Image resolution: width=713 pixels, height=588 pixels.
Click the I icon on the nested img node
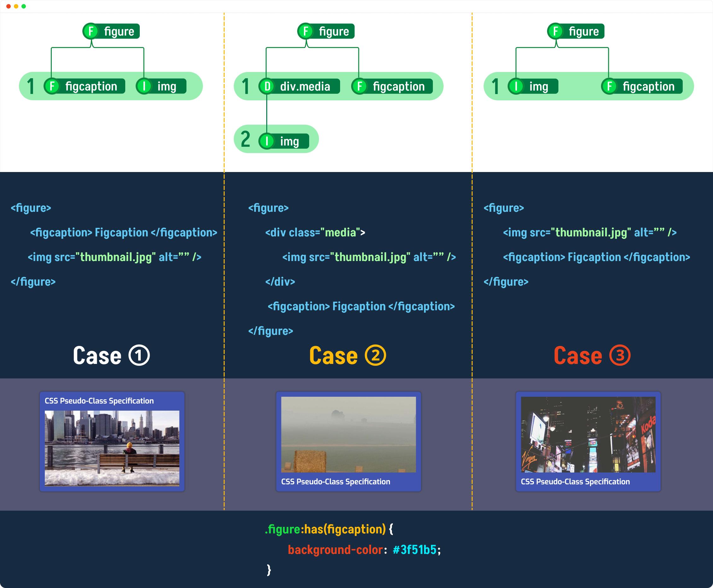tap(267, 141)
